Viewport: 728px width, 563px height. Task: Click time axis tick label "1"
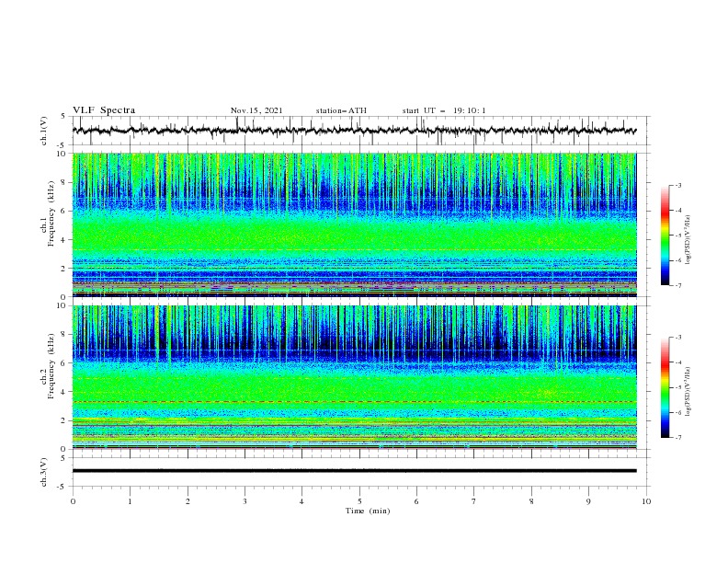(130, 501)
